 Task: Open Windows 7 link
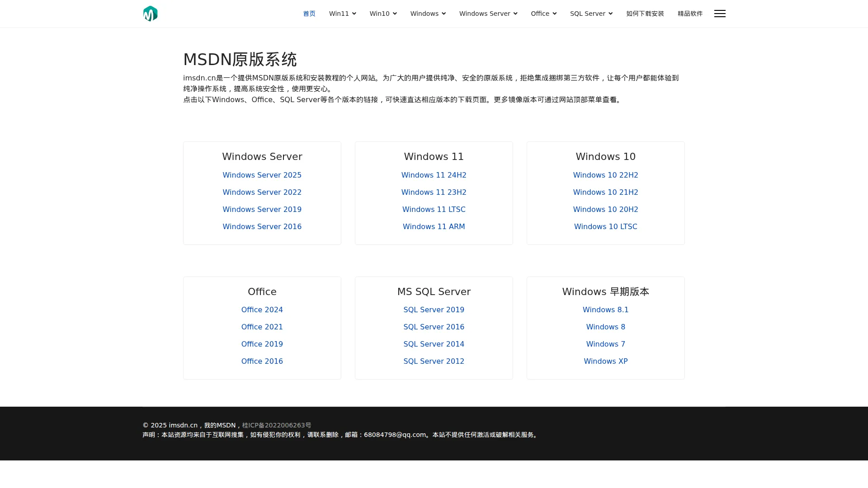(x=606, y=344)
